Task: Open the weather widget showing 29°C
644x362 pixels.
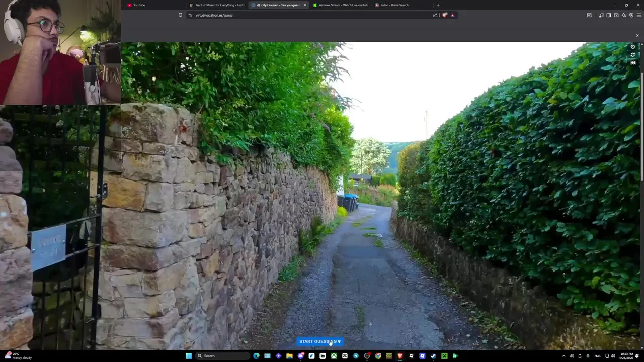Action: [18, 356]
